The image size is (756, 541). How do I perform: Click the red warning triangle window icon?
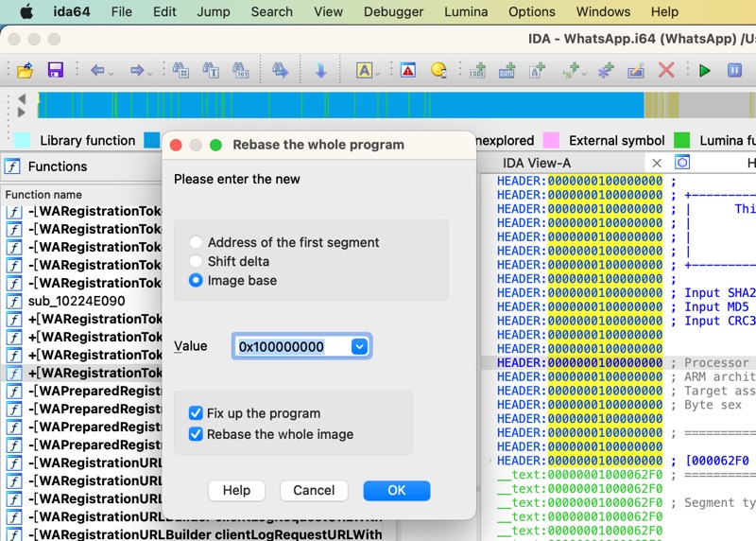(x=408, y=70)
